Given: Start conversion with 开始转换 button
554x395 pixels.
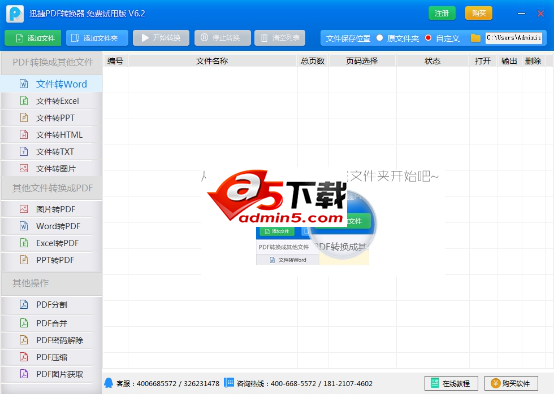Looking at the screenshot, I should pos(161,38).
